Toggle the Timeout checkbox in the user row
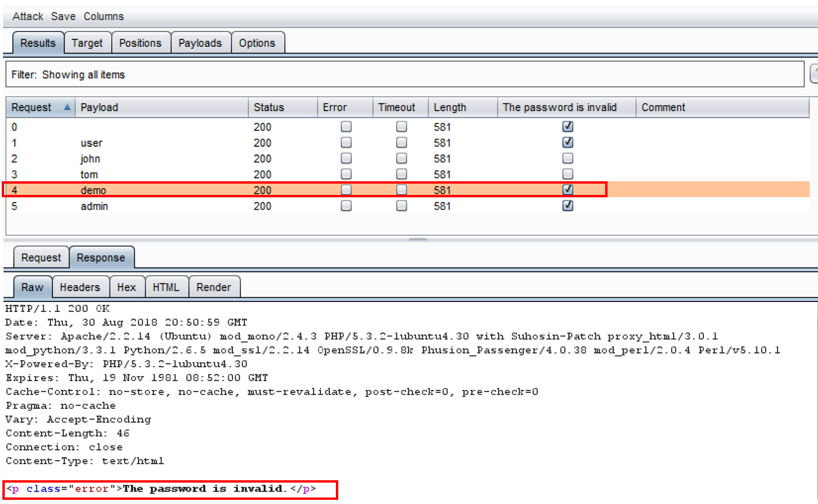Image resolution: width=818 pixels, height=504 pixels. tap(402, 143)
